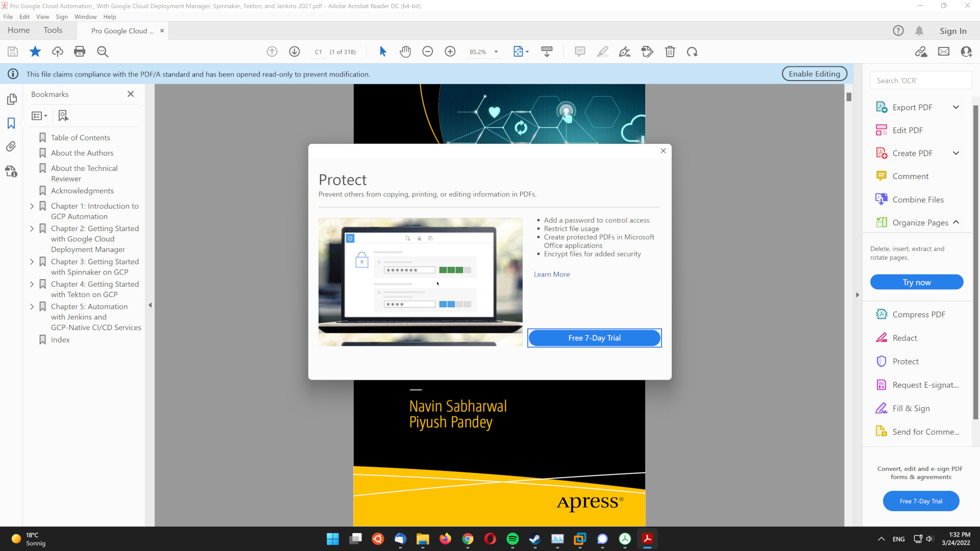Select the arrow selection tool

pos(383,52)
